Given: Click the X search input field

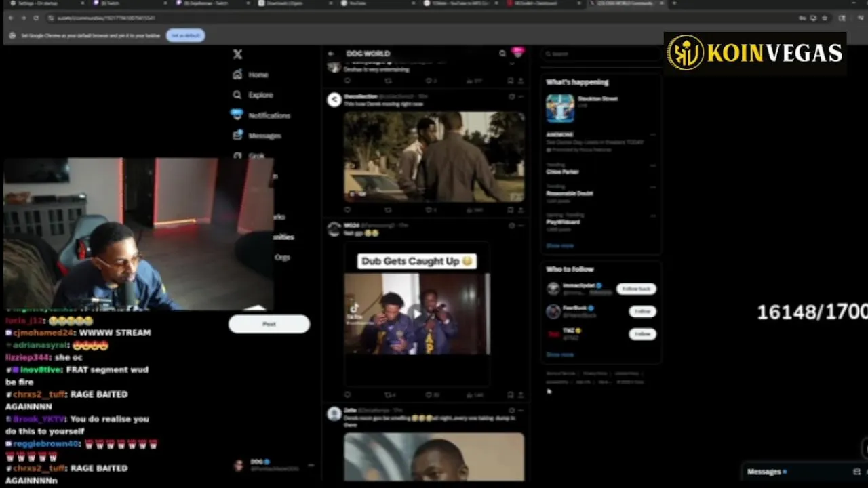Looking at the screenshot, I should click(x=601, y=54).
